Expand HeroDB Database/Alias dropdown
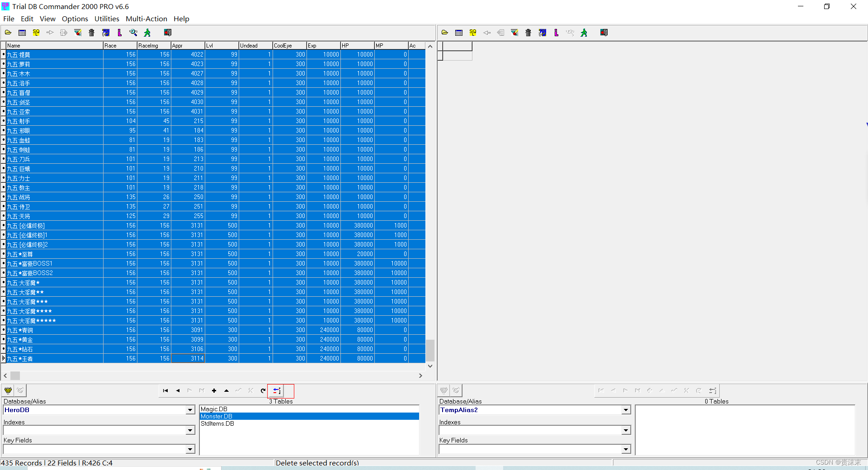868x470 pixels. [190, 410]
